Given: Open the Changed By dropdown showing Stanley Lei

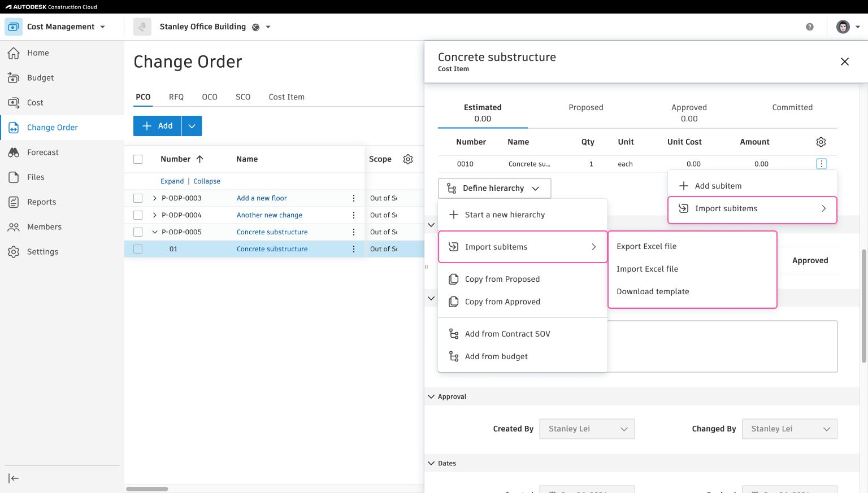Looking at the screenshot, I should (789, 429).
